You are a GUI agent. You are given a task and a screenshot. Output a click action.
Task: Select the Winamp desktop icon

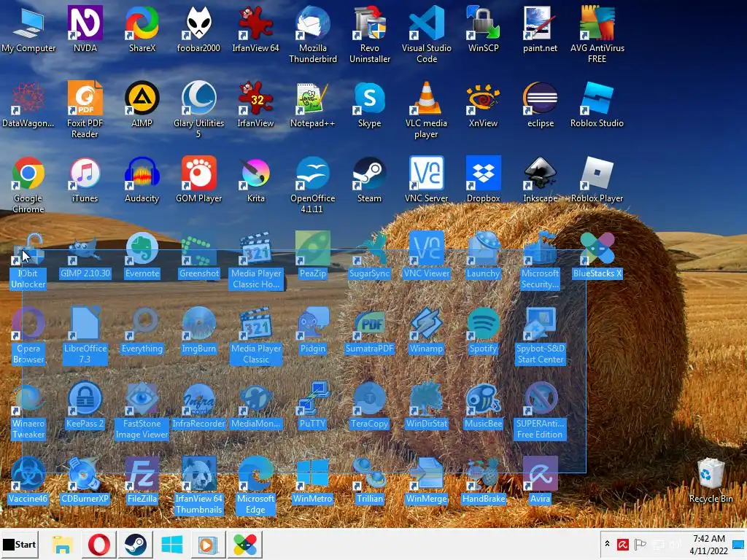(x=426, y=330)
